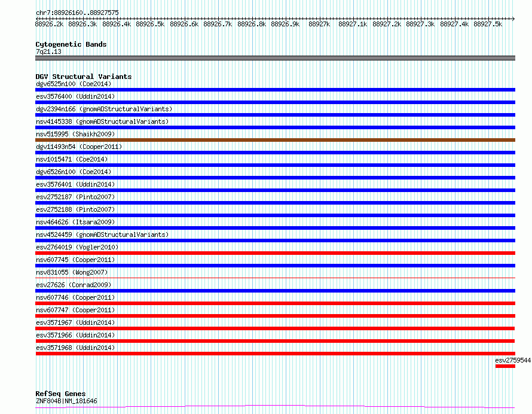This screenshot has height=414, width=532.
Task: Click the 88926.8k ruler tick label
Action: point(252,24)
